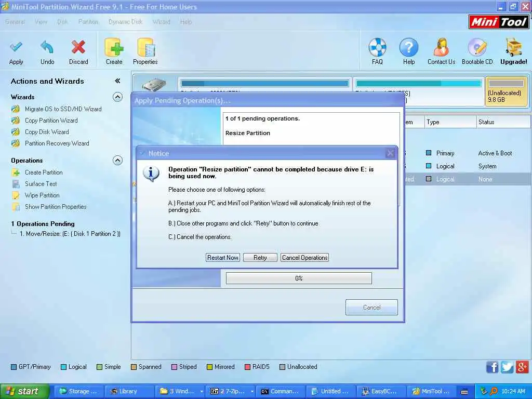
Task: Switch to EasyBCD taskbar item
Action: pos(381,392)
